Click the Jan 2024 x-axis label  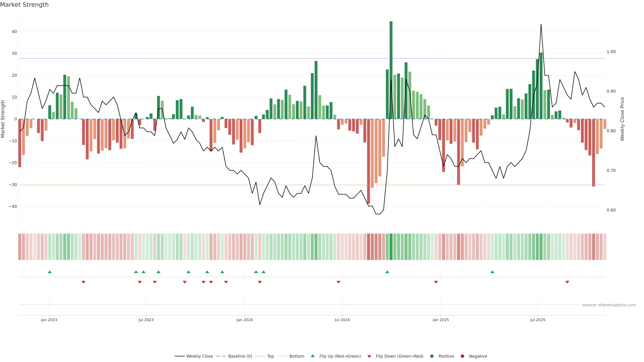[x=245, y=320]
